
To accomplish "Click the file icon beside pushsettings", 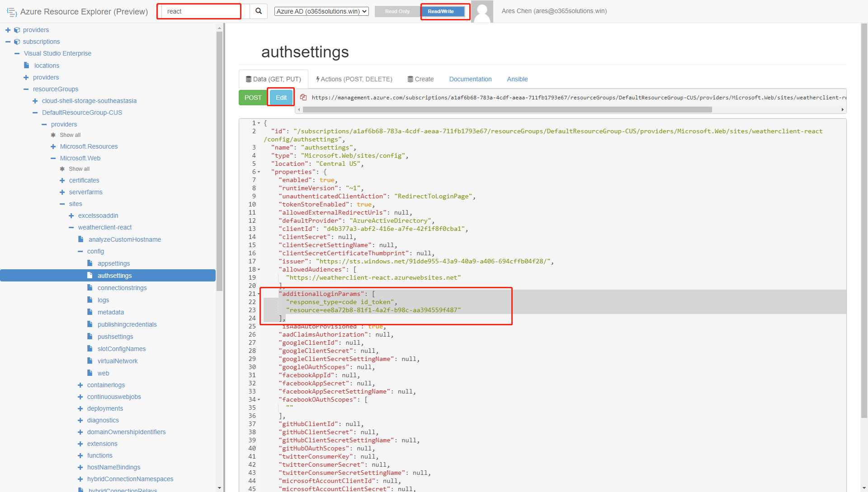I will (90, 336).
